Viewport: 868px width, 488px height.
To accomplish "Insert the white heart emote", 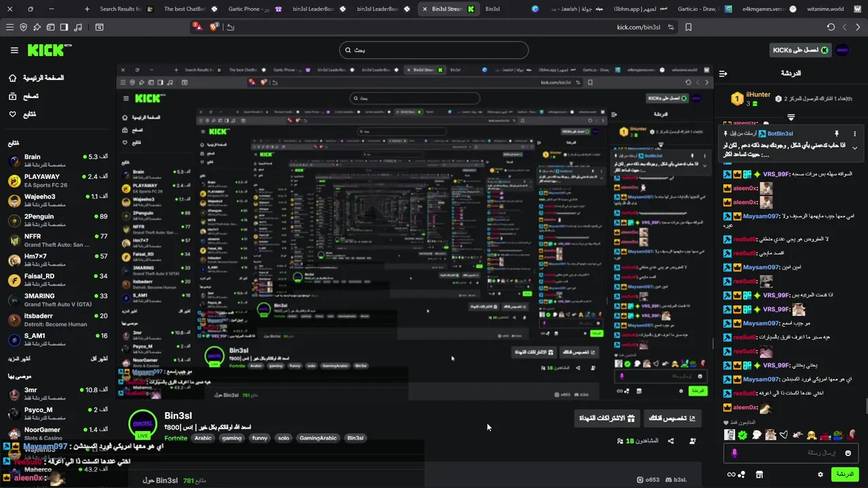I will tap(783, 435).
